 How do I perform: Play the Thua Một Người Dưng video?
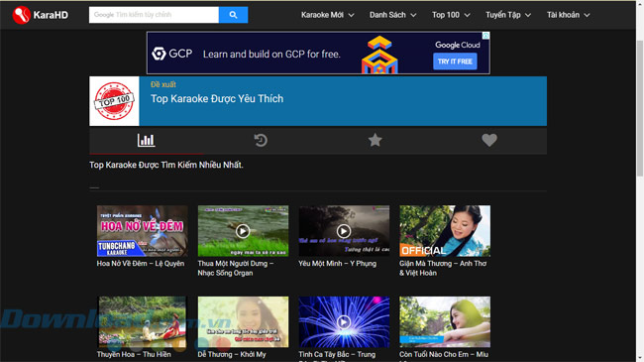pyautogui.click(x=243, y=231)
